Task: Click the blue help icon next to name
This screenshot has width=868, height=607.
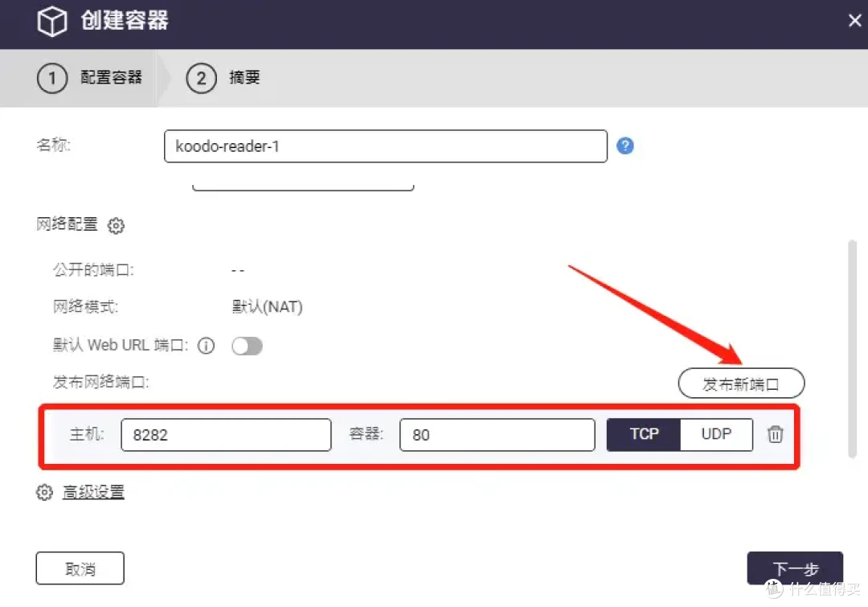Action: 625,146
